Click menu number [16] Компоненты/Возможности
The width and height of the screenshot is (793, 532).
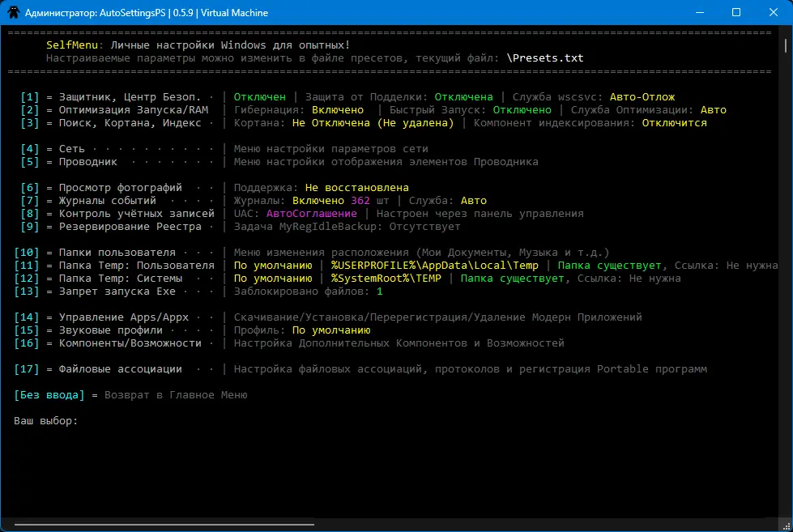click(x=26, y=343)
